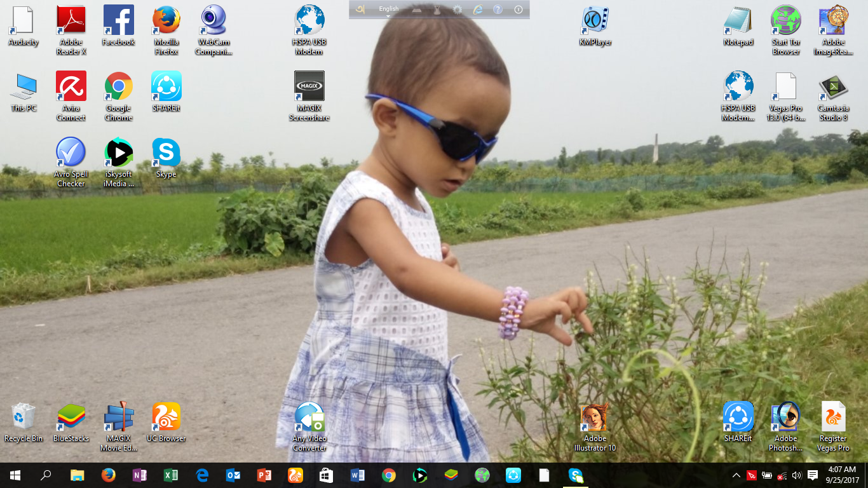Viewport: 868px width, 488px height.
Task: Select the Vegas Pro 13.0 desktop file
Action: click(x=786, y=97)
